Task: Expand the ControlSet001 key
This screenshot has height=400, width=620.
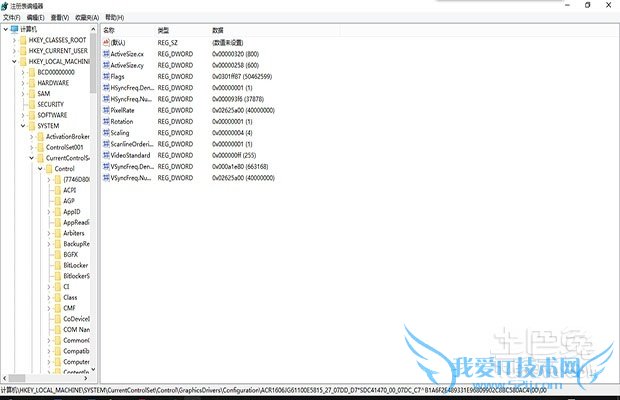Action: [32, 147]
